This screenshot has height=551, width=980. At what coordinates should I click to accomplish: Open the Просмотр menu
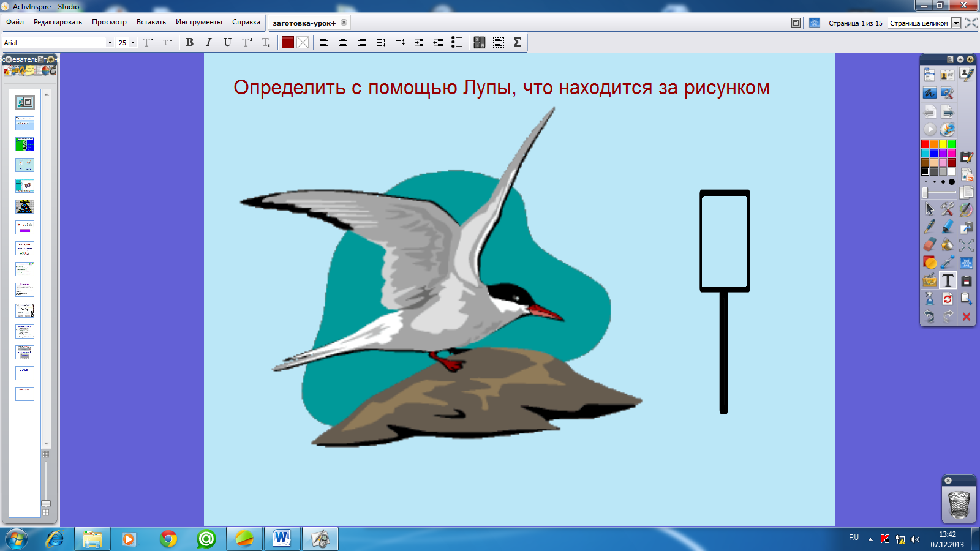click(109, 22)
